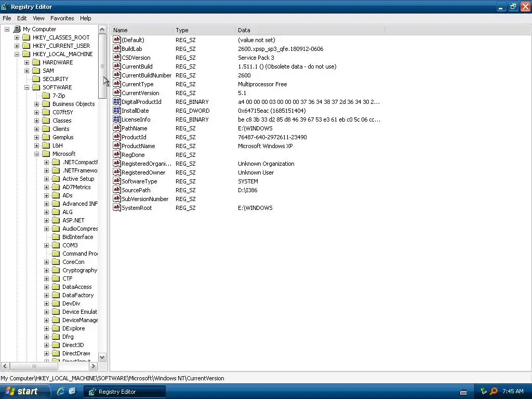Click the Command Processor folder icon
Image resolution: width=532 pixels, height=399 pixels.
coord(56,254)
